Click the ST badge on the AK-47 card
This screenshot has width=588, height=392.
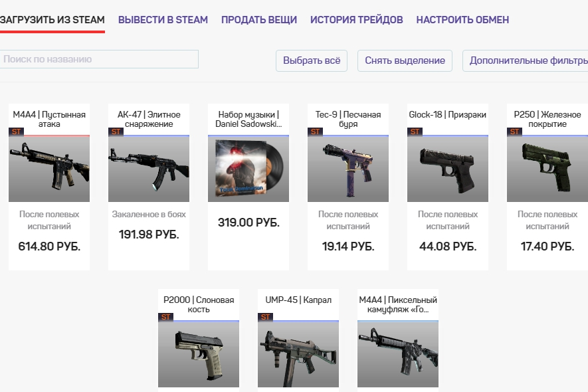(116, 132)
